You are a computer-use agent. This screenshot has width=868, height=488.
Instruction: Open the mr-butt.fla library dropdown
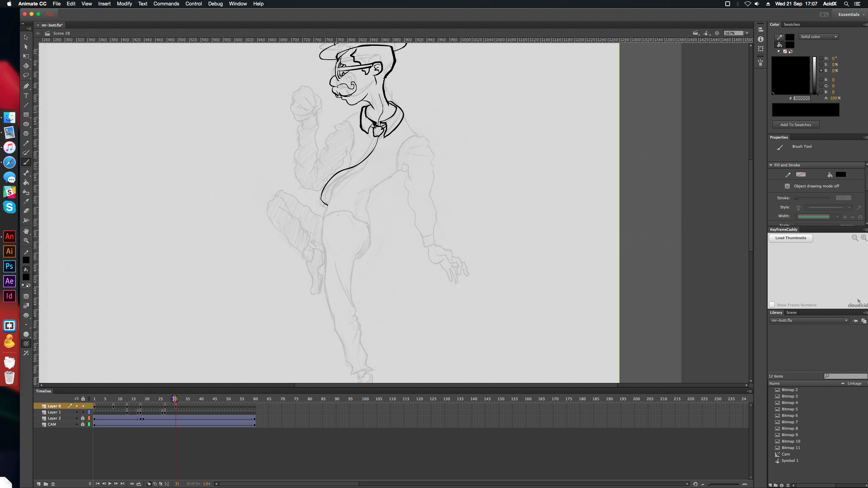809,320
